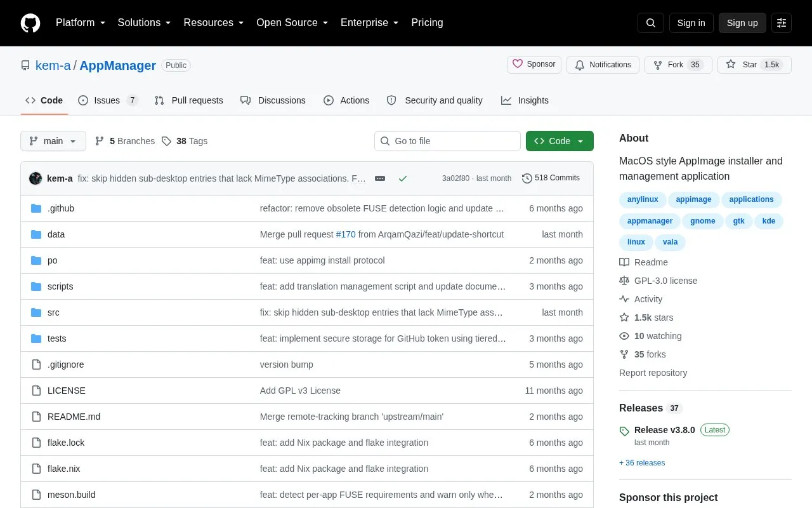Expand commit message ellipsis button

coord(380,178)
